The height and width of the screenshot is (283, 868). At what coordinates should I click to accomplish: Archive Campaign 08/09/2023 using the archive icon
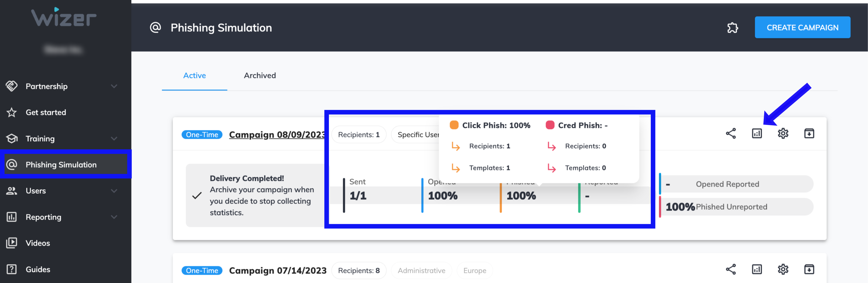tap(809, 133)
